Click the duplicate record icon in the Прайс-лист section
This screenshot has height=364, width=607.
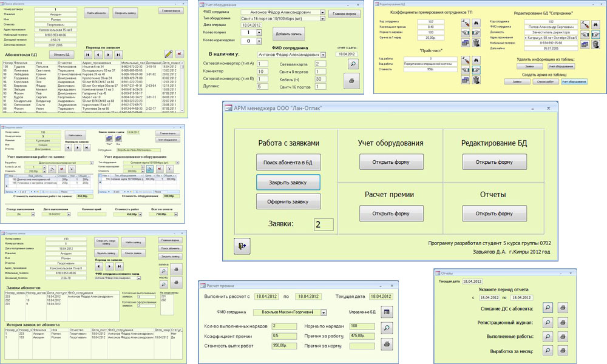pyautogui.click(x=466, y=79)
